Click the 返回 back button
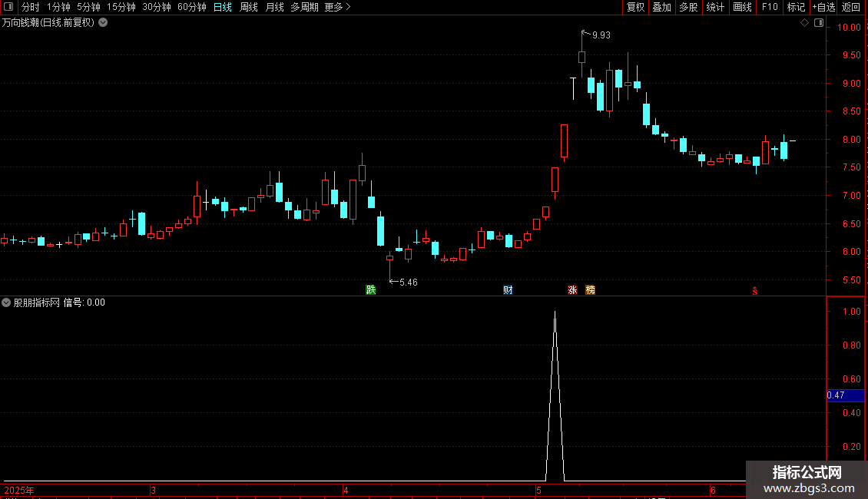Image resolution: width=868 pixels, height=499 pixels. coord(851,7)
